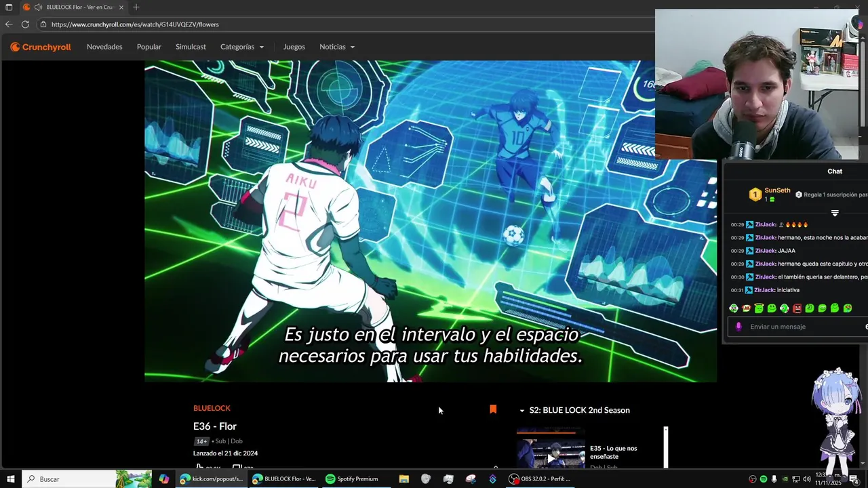868x488 pixels.
Task: Click the 'E35 - Lo que nos enseñaste' title
Action: point(614,452)
